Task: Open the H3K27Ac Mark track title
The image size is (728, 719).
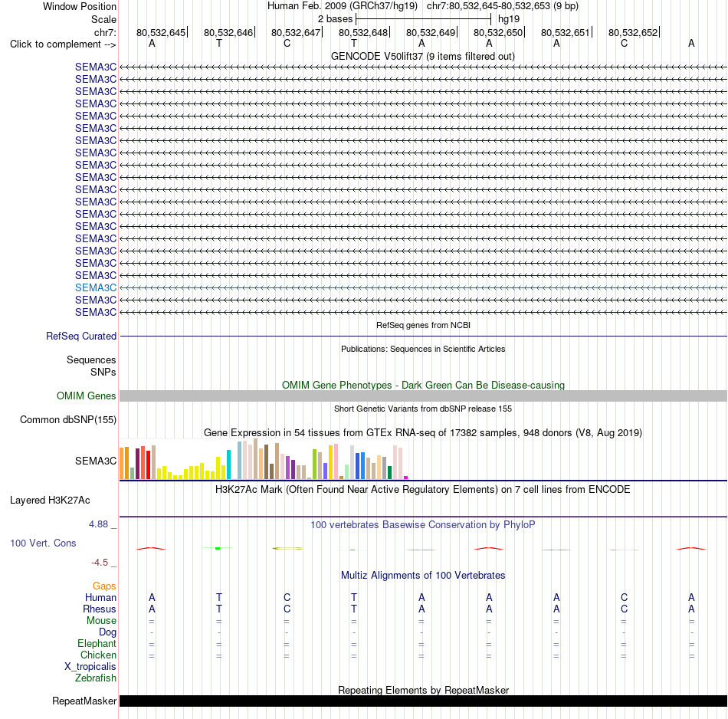Action: tap(422, 490)
